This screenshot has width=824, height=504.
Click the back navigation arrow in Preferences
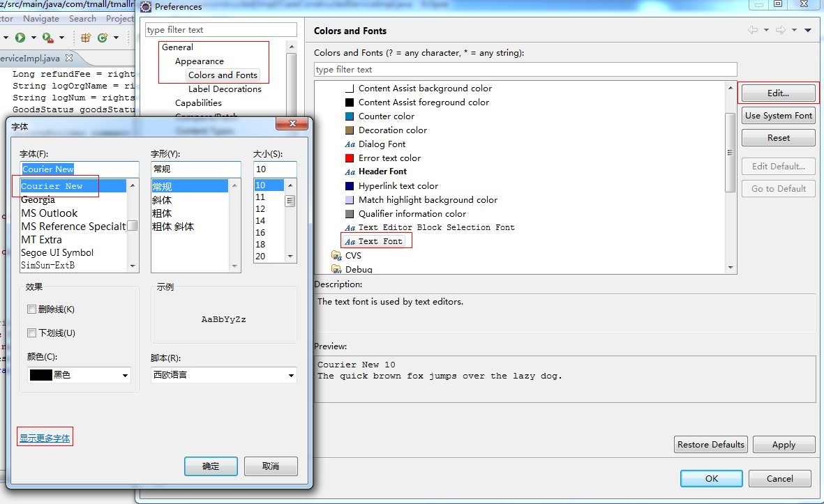tap(753, 30)
